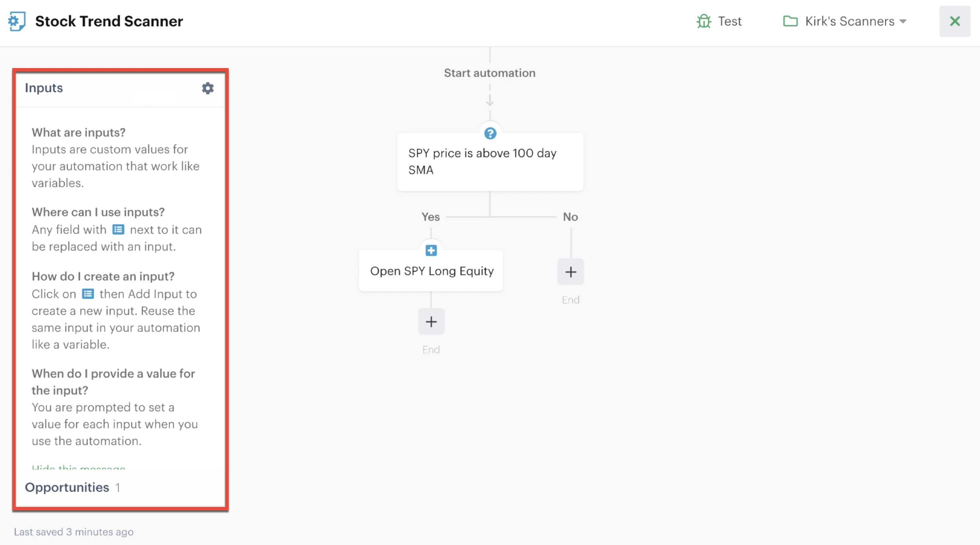Click the Kirk's Scanners folder icon
980x545 pixels.
click(x=790, y=21)
